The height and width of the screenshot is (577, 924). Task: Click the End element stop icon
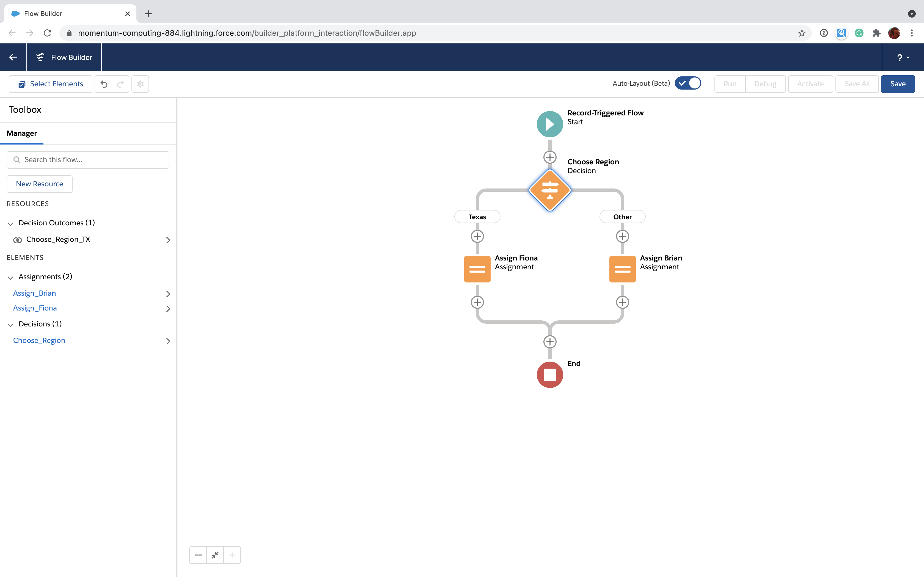click(549, 374)
